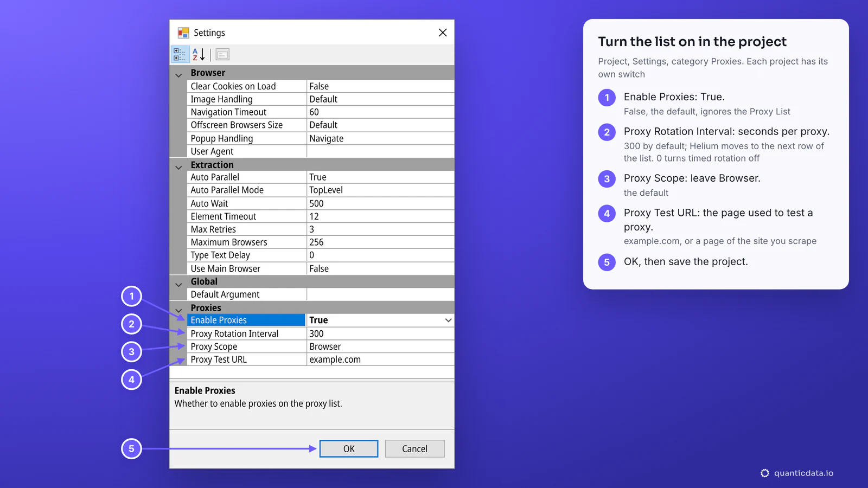Edit the Proxy Test URL value example.com
The width and height of the screenshot is (868, 488).
click(x=380, y=359)
